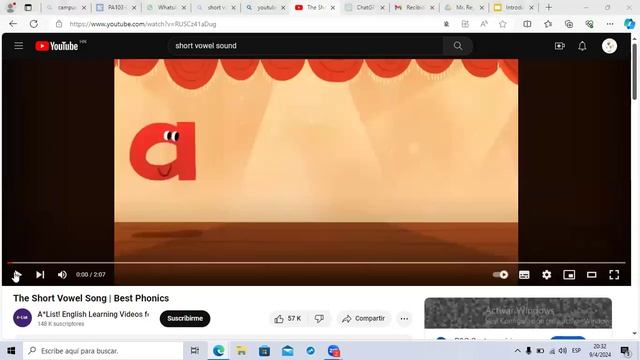Screen dimensions: 640x360
Task: Open the Collections icon
Action: tap(569, 24)
